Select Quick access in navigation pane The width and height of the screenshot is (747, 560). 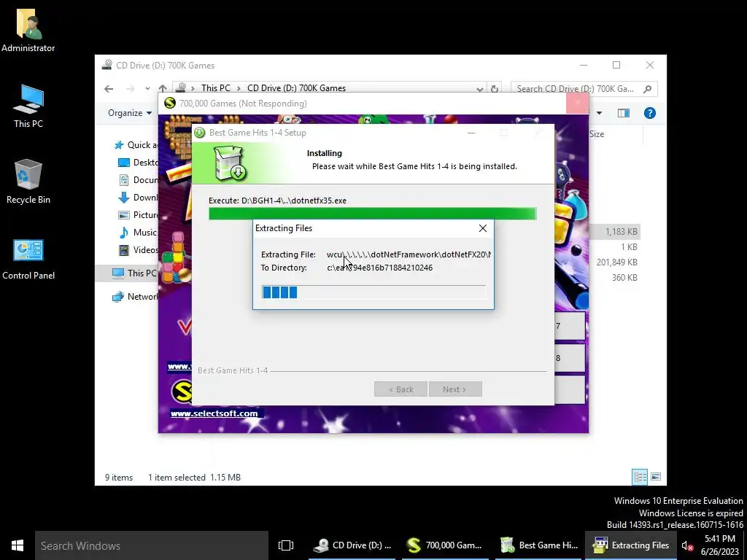[136, 145]
